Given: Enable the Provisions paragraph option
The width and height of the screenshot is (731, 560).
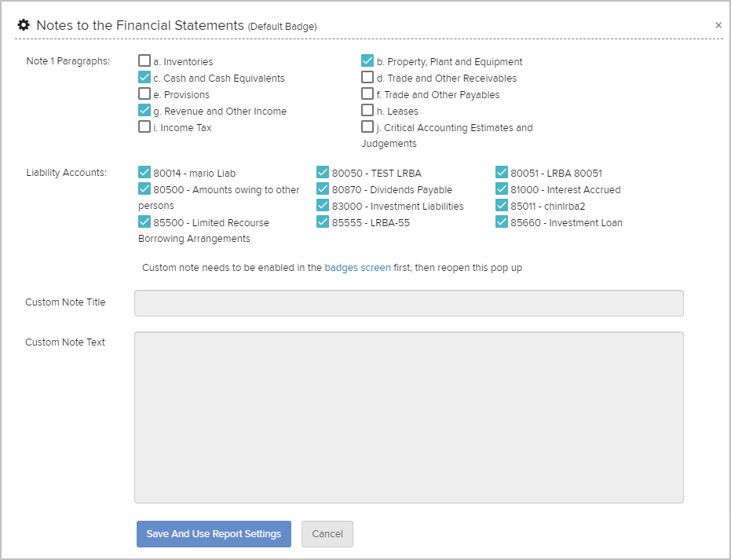Looking at the screenshot, I should point(144,94).
